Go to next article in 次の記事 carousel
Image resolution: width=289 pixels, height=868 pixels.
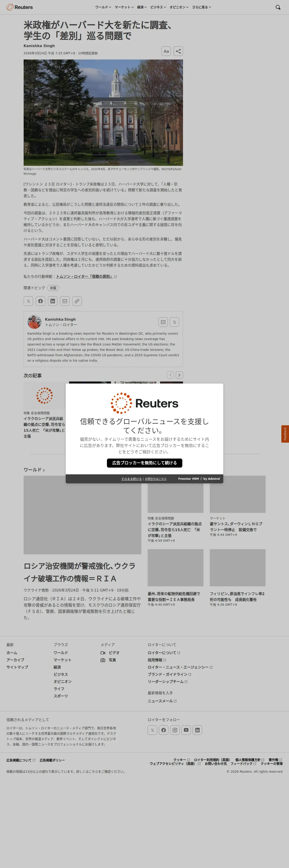point(179,375)
